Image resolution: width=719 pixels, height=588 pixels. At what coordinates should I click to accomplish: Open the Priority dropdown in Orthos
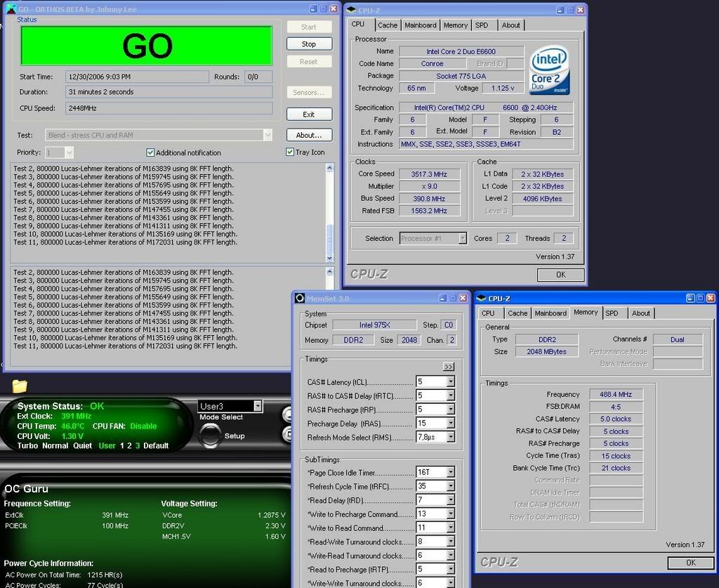pos(69,152)
